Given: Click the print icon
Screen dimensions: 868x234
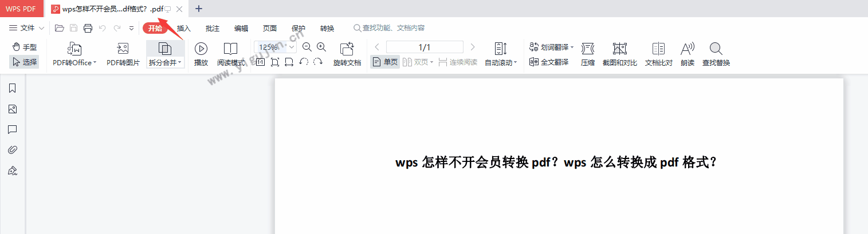Looking at the screenshot, I should [x=88, y=28].
